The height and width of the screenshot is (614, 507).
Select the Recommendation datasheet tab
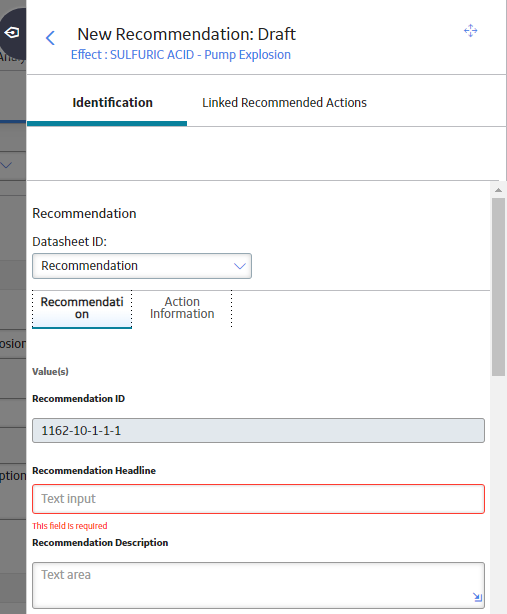[82, 308]
